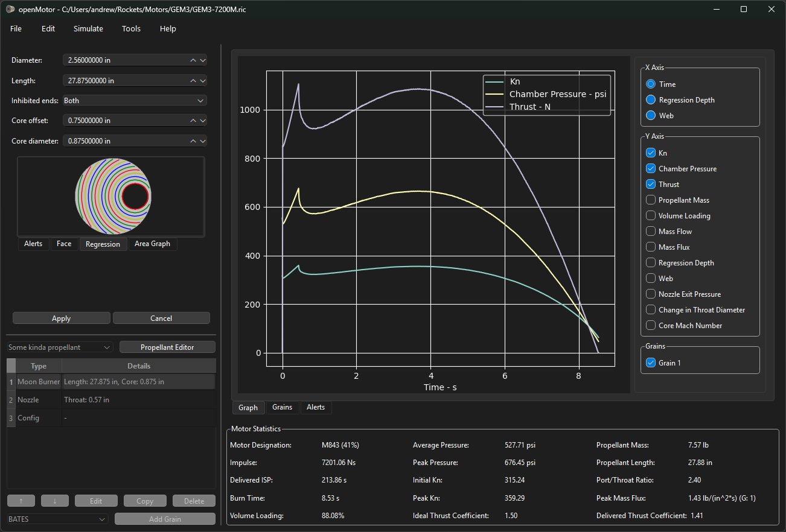
Task: Open the Inhibited ends dropdown
Action: 135,101
